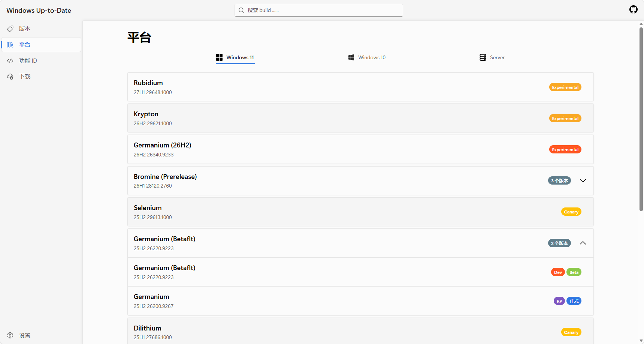The height and width of the screenshot is (344, 644).
Task: Open the Selenium platform title
Action: click(x=148, y=208)
